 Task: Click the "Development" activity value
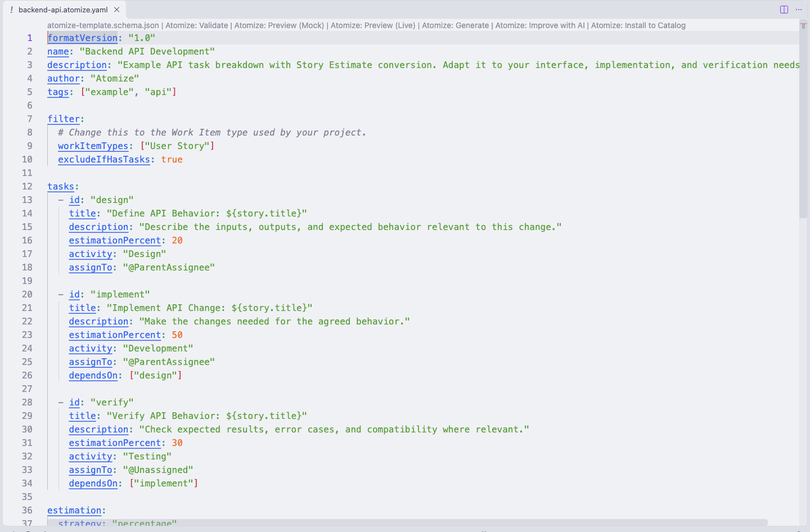point(158,348)
